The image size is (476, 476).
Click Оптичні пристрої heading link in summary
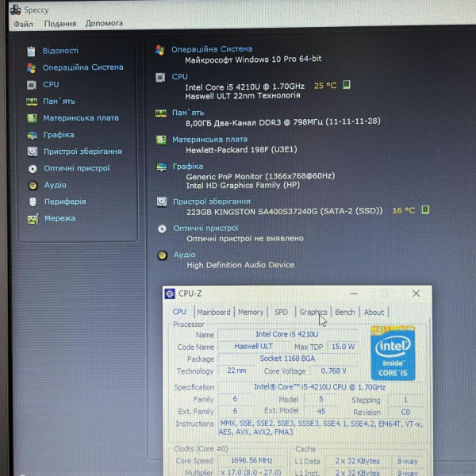(x=205, y=228)
